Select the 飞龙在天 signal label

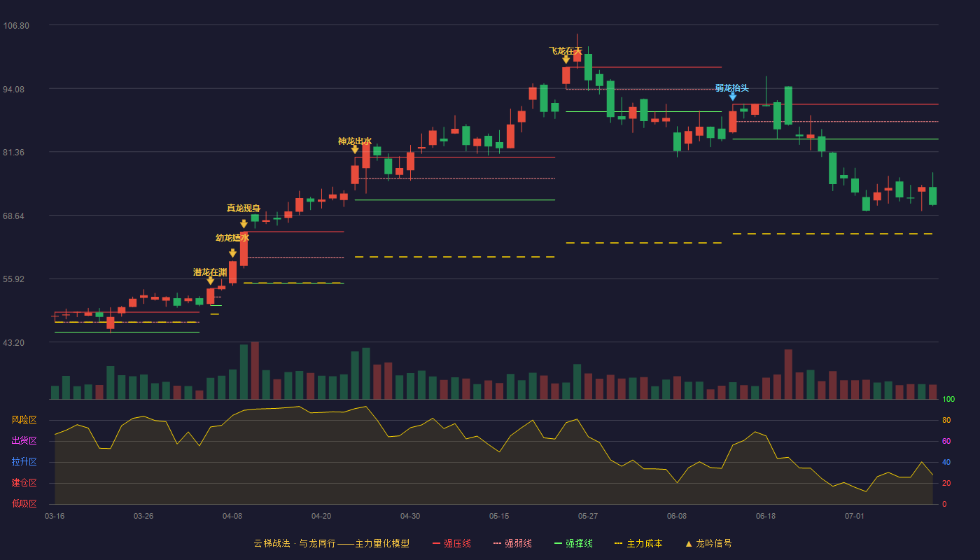(566, 50)
